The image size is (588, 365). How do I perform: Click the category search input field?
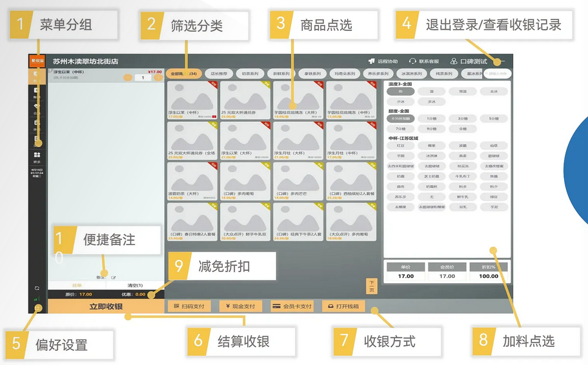tap(497, 74)
